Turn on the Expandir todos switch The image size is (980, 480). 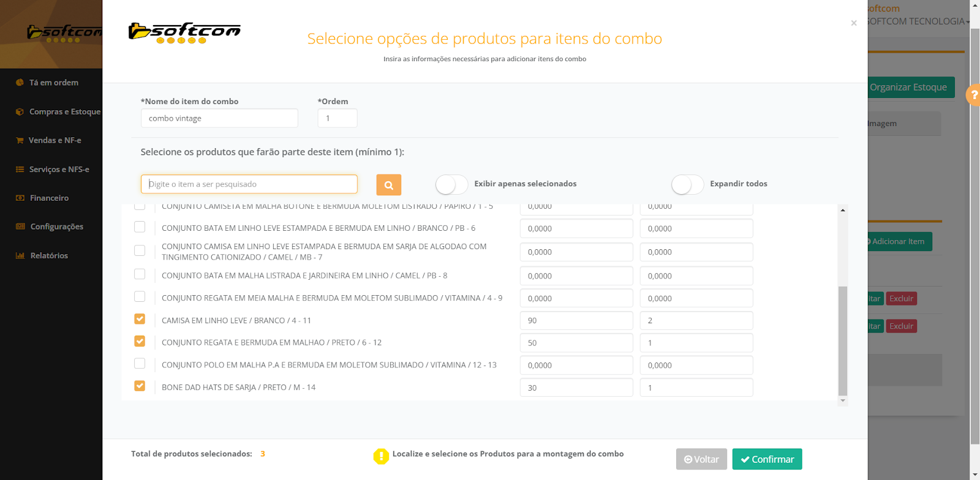point(687,184)
